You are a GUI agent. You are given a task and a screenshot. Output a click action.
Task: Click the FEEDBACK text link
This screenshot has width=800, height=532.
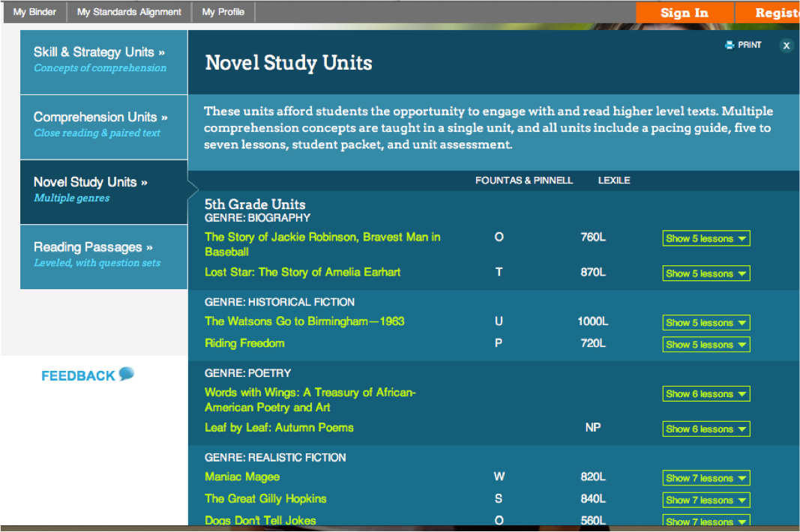(78, 376)
